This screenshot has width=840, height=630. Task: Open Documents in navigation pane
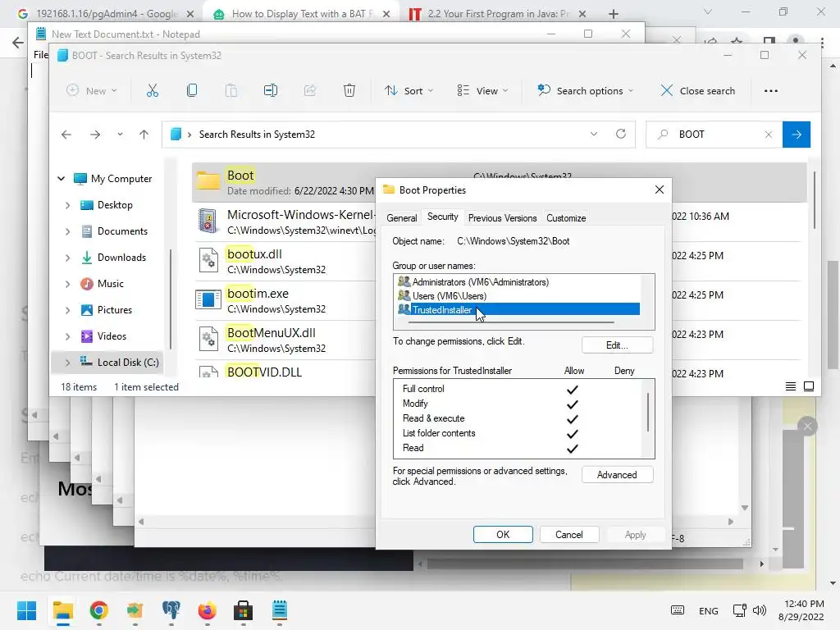(122, 231)
